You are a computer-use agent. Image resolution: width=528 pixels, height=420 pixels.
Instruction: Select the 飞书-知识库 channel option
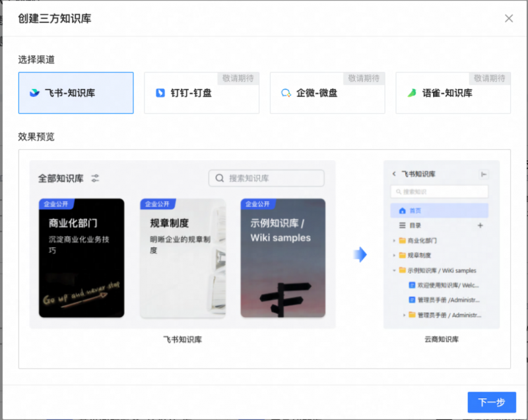[x=76, y=93]
